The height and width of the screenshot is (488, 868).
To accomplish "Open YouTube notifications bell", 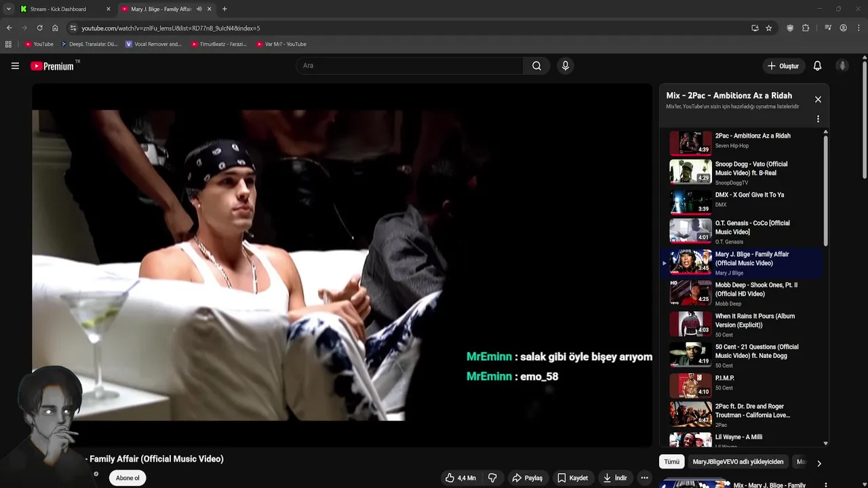I will click(x=817, y=66).
